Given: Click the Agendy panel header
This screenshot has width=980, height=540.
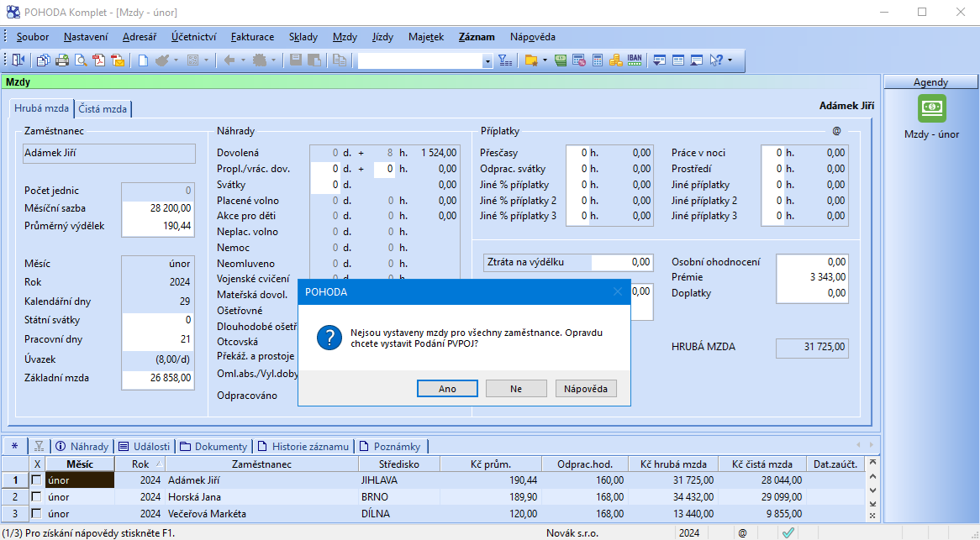Looking at the screenshot, I should pyautogui.click(x=930, y=81).
